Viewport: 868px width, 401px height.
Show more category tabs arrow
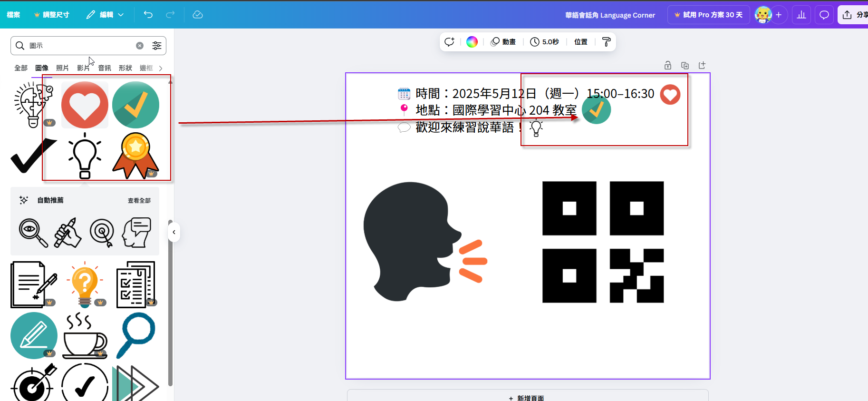[161, 68]
